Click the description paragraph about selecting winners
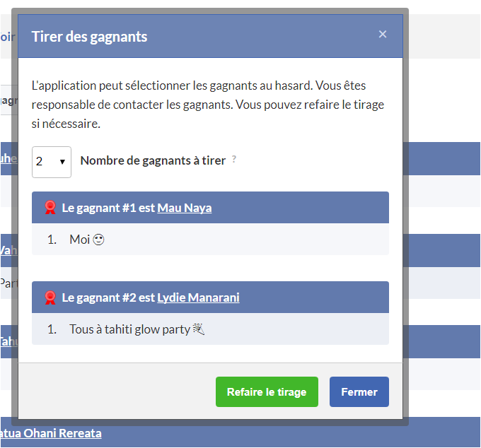This screenshot has width=481, height=448. (x=209, y=105)
